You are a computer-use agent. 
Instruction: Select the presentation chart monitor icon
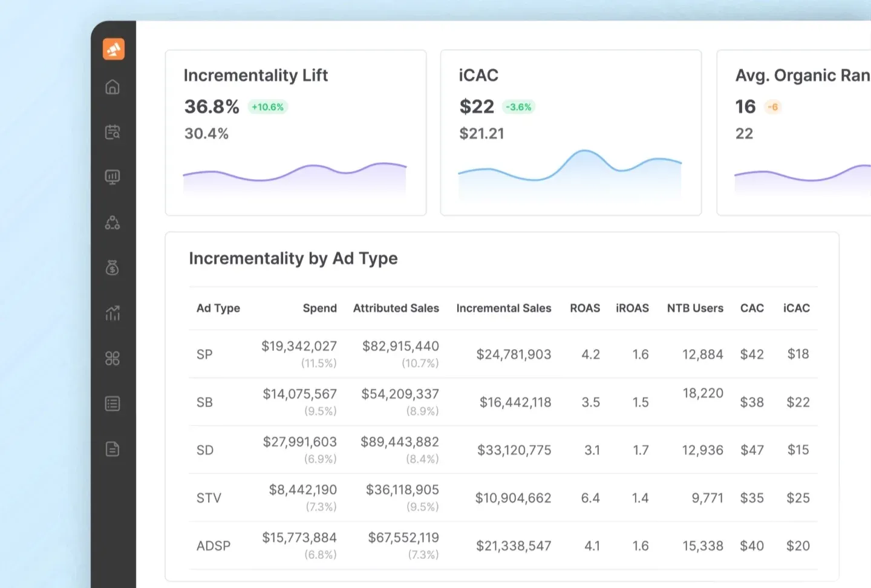(113, 177)
